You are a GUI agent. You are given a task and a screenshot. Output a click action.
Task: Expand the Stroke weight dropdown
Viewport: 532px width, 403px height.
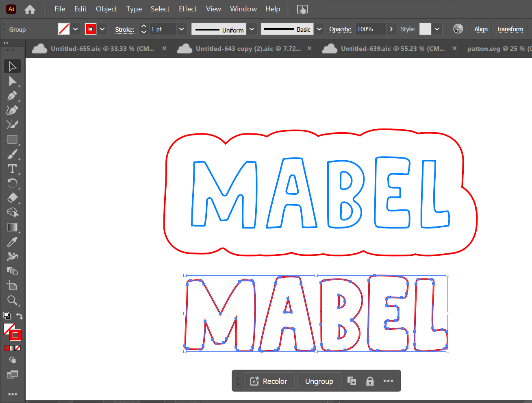[182, 29]
